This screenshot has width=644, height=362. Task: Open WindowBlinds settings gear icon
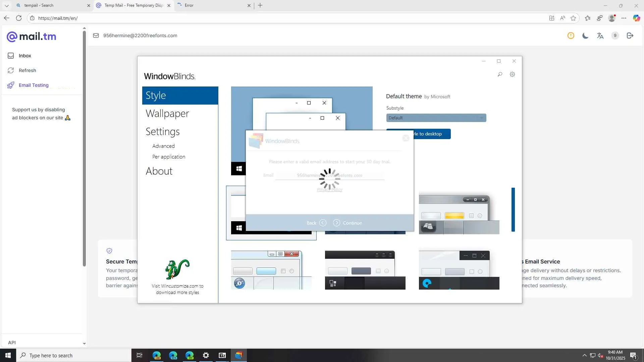(512, 74)
